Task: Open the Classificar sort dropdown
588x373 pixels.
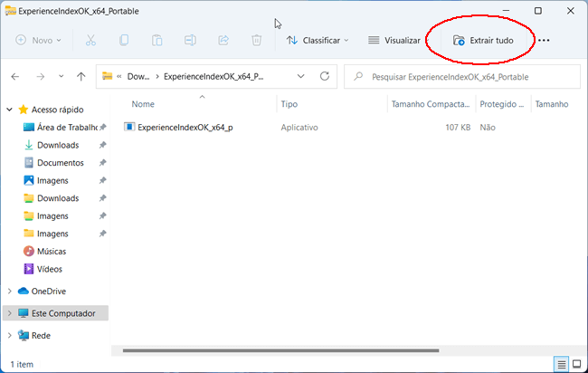Action: coord(318,40)
